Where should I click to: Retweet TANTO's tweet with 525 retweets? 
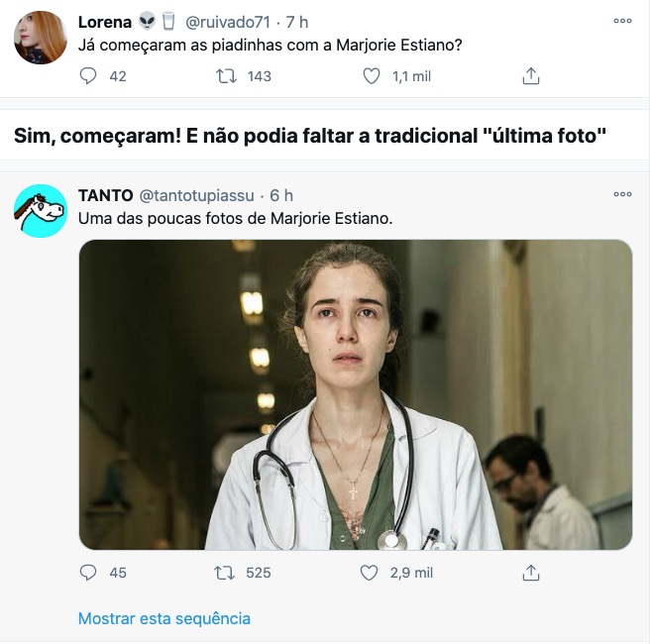pos(226,573)
